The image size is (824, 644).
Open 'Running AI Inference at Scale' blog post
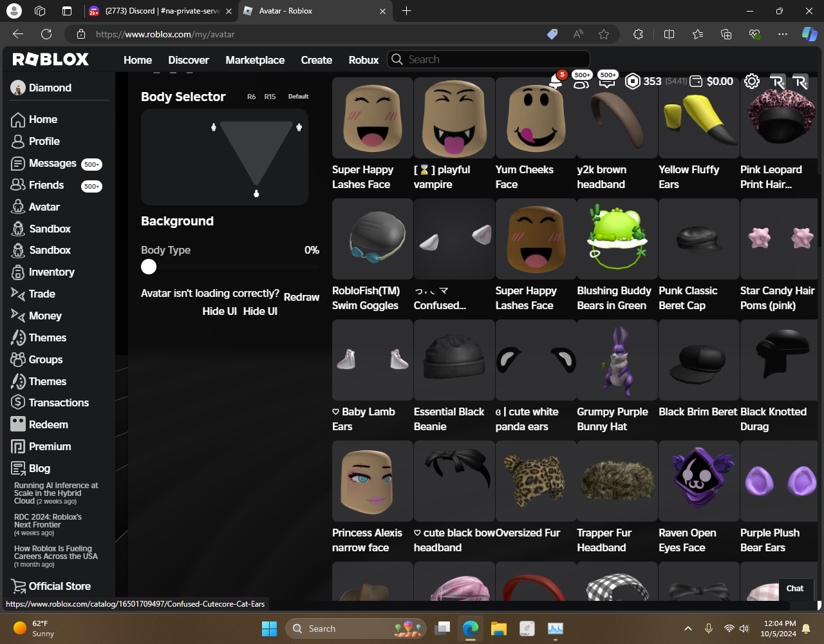coord(56,493)
